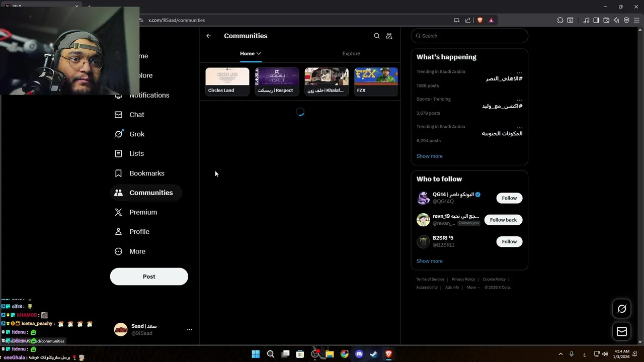Open Ads info footer link
Image resolution: width=644 pixels, height=362 pixels.
(452, 287)
